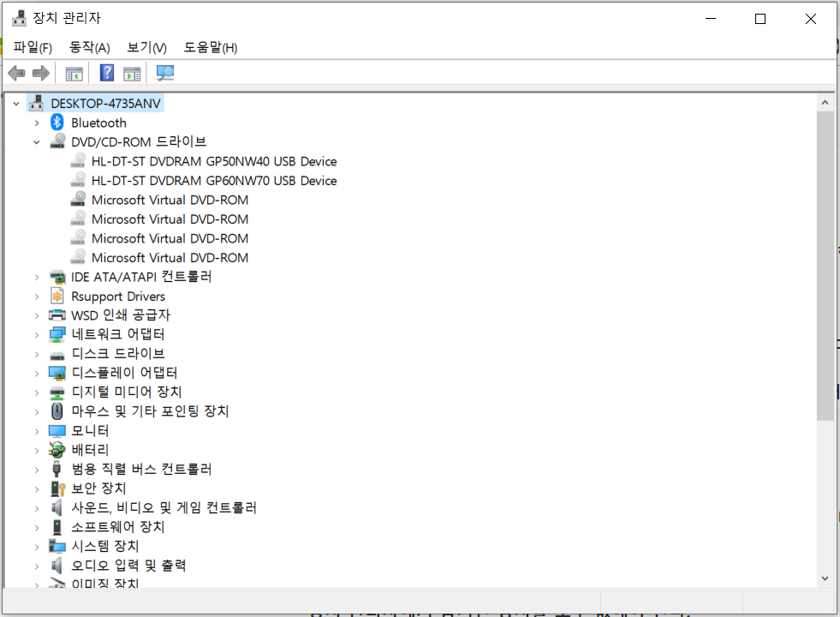Click the 디스크 드라이브 icon
This screenshot has width=840, height=617.
coord(57,354)
